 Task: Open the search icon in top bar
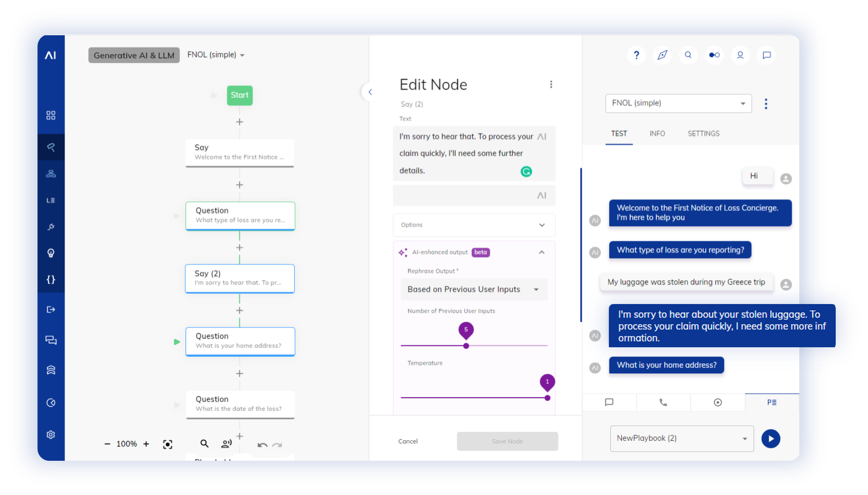[688, 55]
